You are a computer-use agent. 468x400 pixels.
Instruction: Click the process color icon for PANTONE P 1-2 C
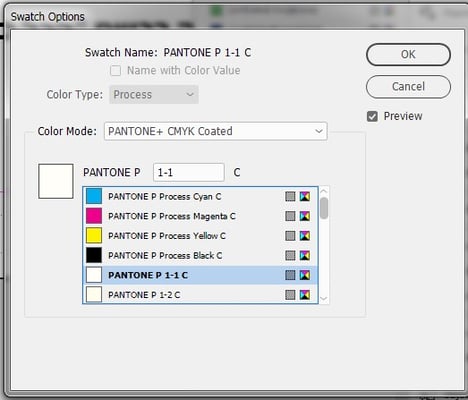click(x=290, y=295)
